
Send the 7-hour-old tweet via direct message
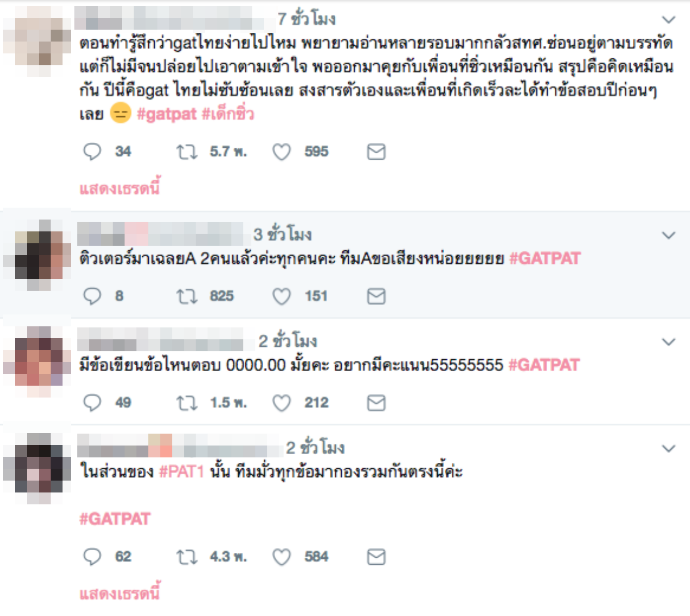tap(376, 152)
